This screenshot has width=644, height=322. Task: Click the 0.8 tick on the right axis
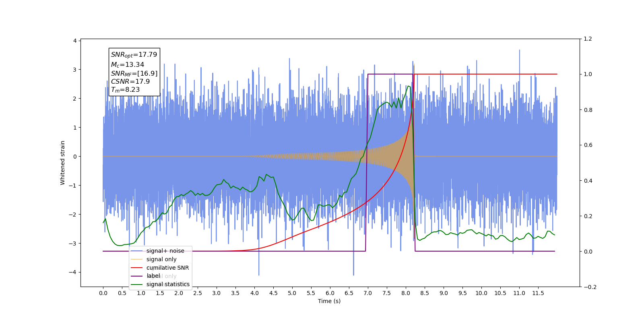588,110
